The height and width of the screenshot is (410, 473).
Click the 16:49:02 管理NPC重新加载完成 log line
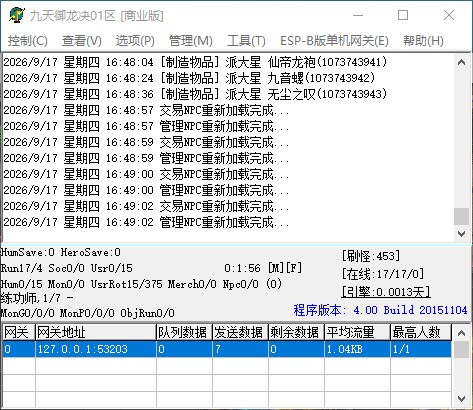(x=146, y=222)
